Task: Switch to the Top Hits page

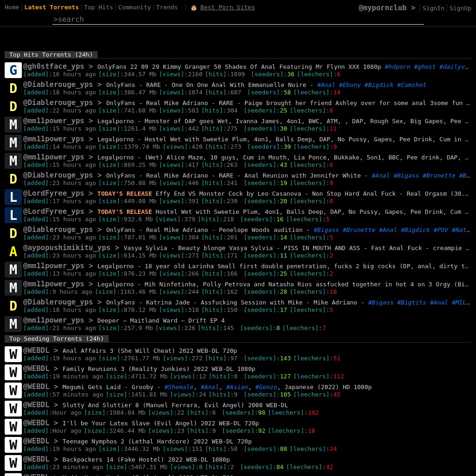Action: 98,7
